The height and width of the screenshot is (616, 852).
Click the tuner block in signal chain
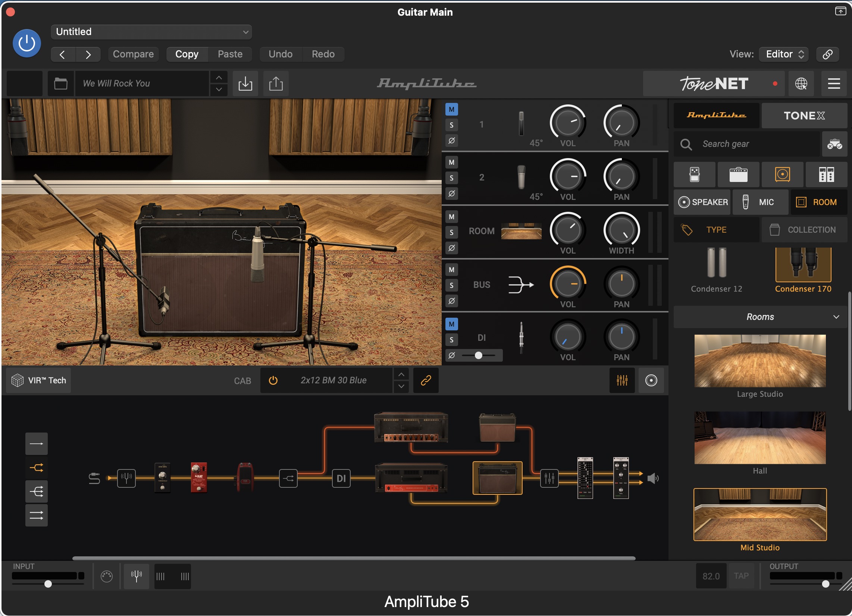126,478
